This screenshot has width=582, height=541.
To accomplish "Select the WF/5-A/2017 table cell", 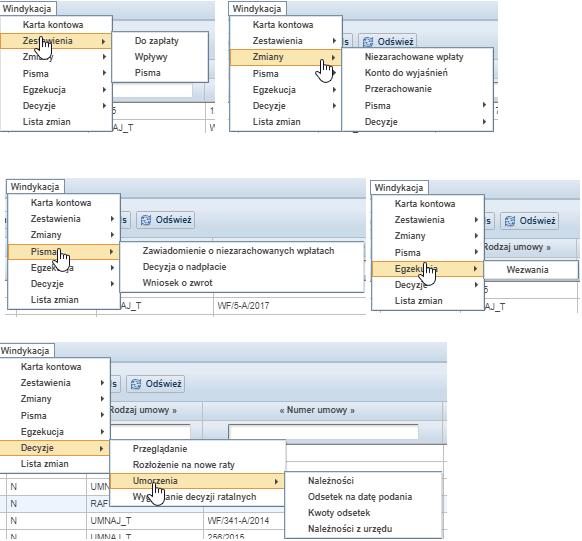I will pos(243,306).
